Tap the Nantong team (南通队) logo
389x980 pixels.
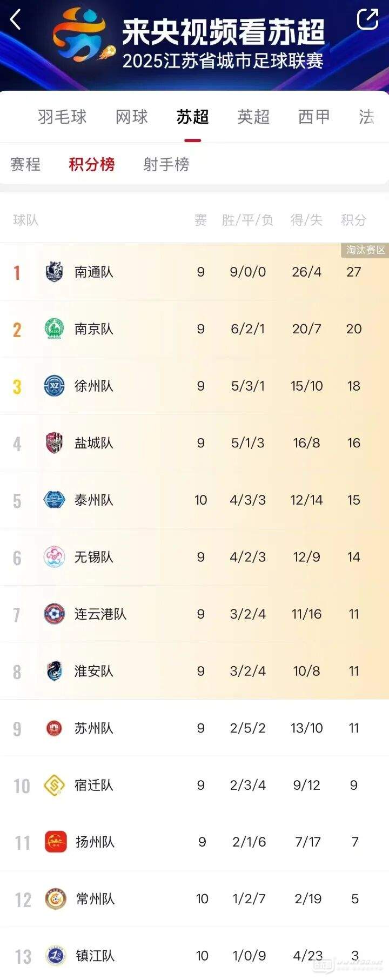(55, 272)
